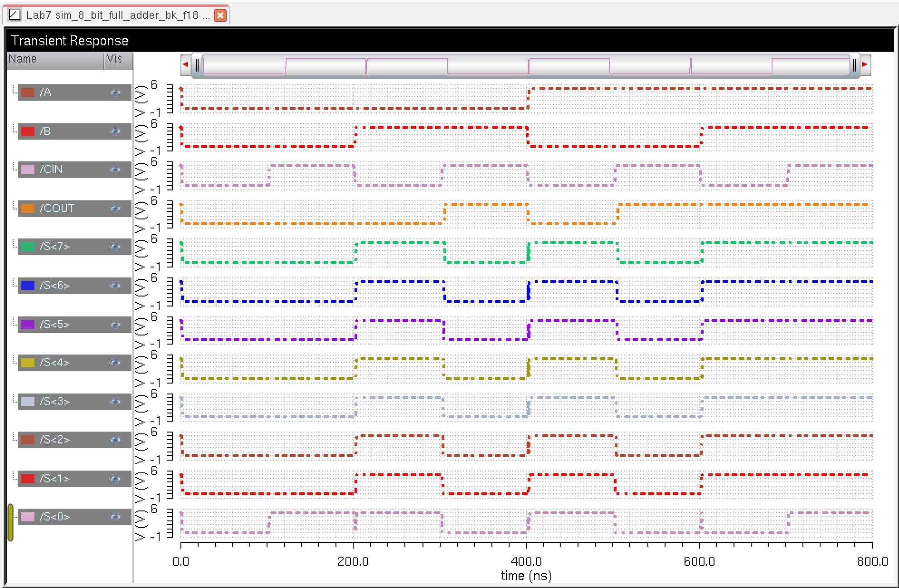Click the right red arrow of time scrollbar
Viewport: 899px width, 588px height.
pyautogui.click(x=865, y=65)
